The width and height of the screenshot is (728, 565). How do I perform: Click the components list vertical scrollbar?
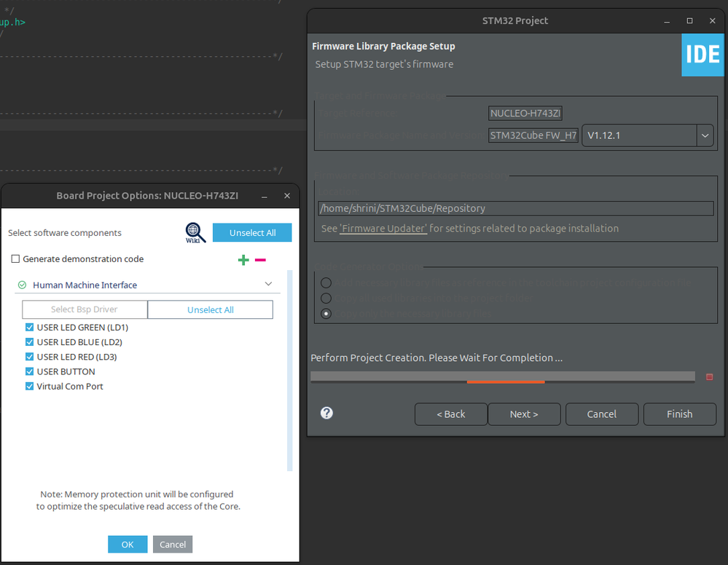coord(290,371)
